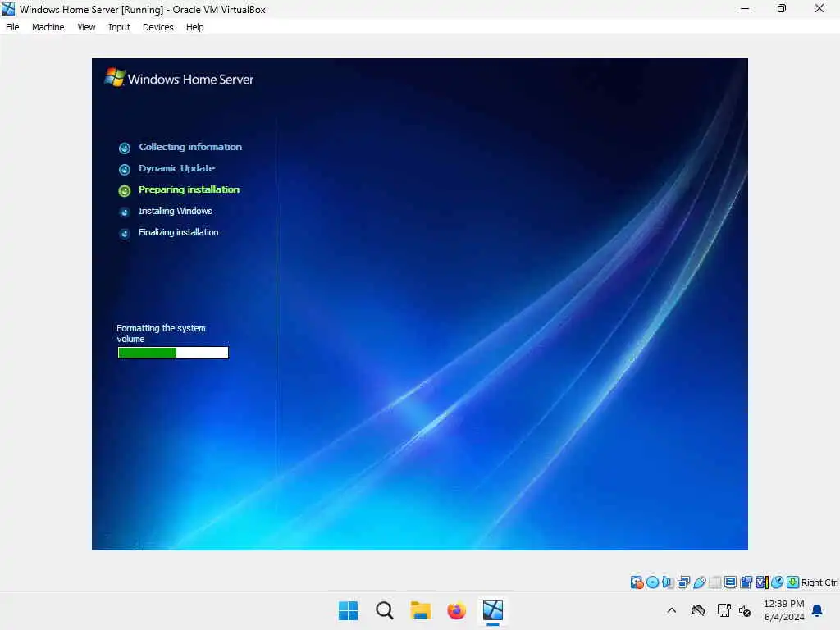This screenshot has width=840, height=630.
Task: Click the greyed shared folders indicator icon
Action: pos(714,582)
